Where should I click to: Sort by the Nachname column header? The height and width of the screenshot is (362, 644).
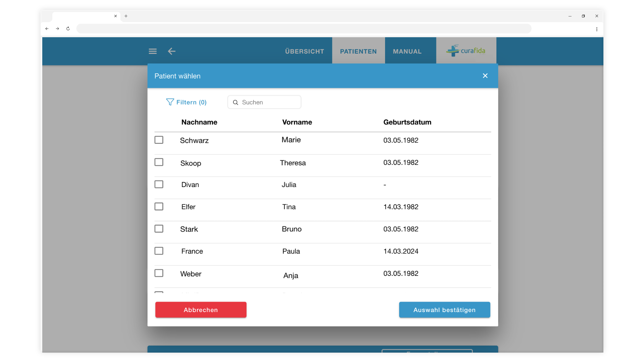[199, 122]
